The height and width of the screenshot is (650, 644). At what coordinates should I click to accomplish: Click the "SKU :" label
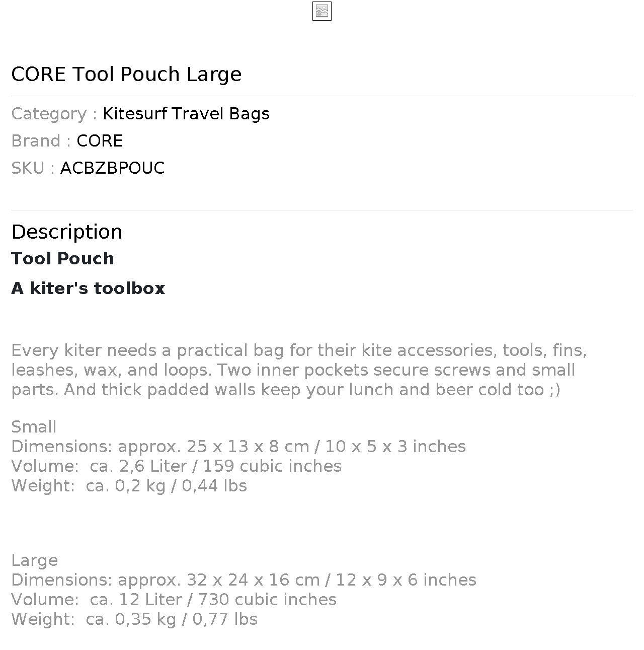pyautogui.click(x=33, y=168)
